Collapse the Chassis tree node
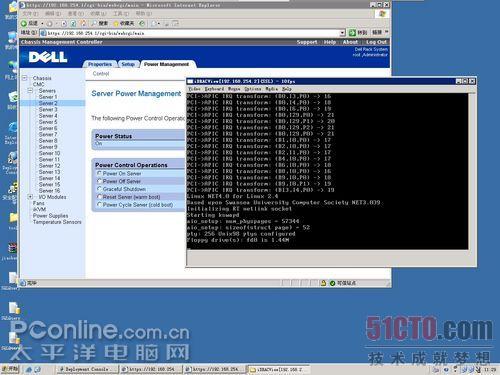This screenshot has width=500, height=375. (25, 78)
